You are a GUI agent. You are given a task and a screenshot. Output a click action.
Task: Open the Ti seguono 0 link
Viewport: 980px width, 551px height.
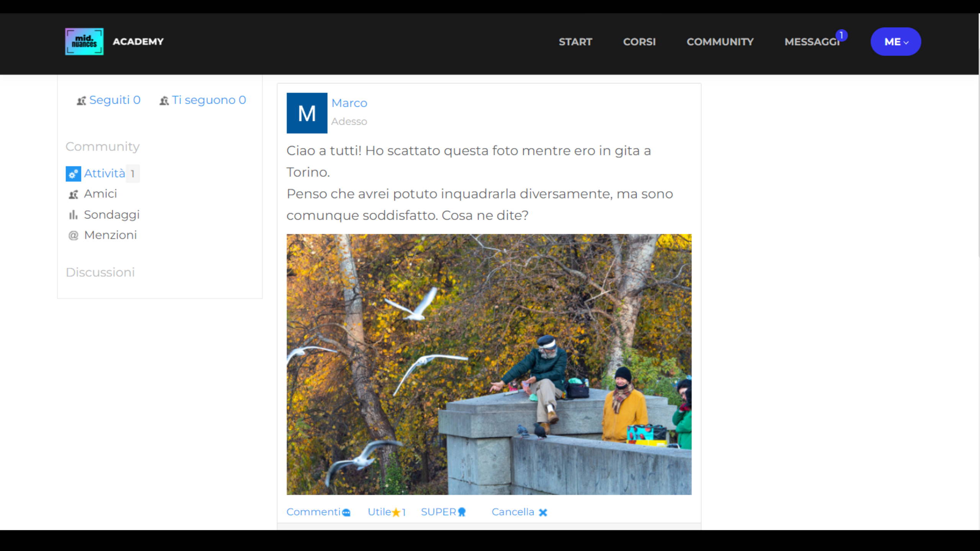coord(209,100)
